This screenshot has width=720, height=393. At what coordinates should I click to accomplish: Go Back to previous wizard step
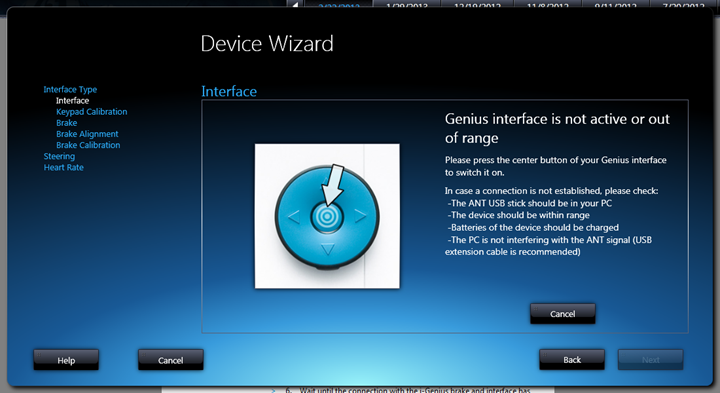[x=572, y=359]
